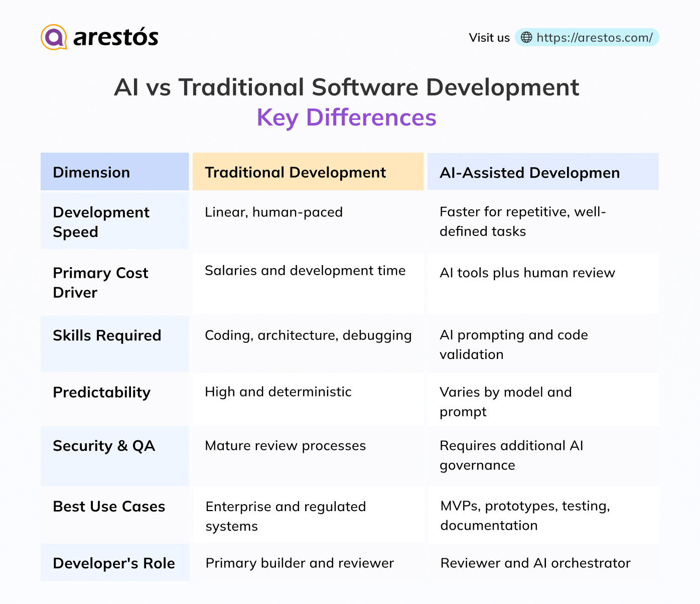Screen dimensions: 700x604
Task: Click the arestós logo icon
Action: tap(54, 37)
